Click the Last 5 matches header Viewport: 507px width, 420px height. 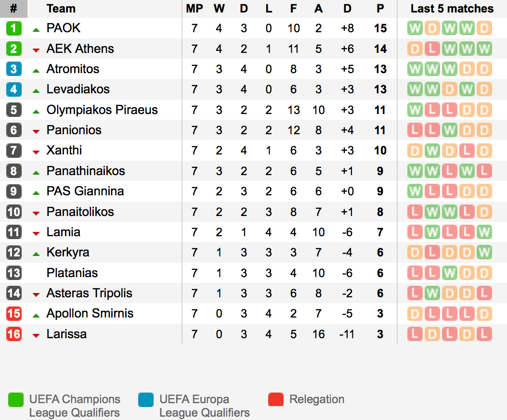[452, 9]
